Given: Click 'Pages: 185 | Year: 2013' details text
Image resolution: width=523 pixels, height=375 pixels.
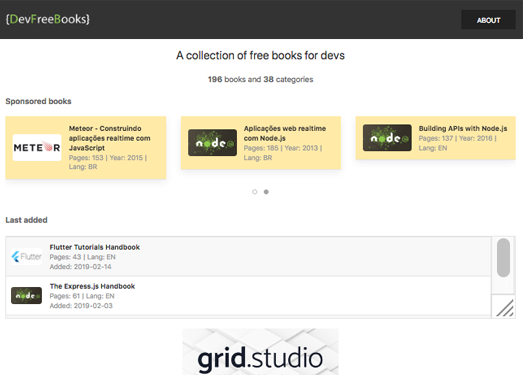Looking at the screenshot, I should click(283, 153).
